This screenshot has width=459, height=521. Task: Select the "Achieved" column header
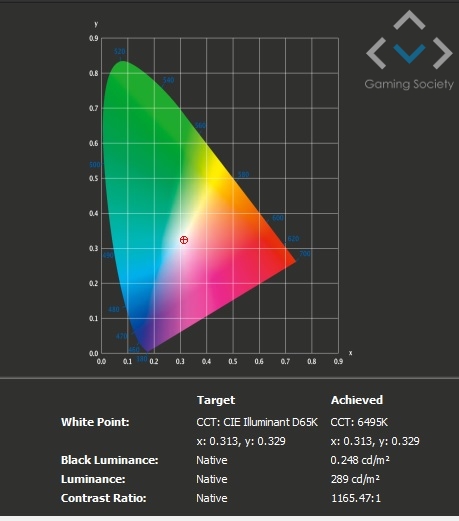click(357, 400)
